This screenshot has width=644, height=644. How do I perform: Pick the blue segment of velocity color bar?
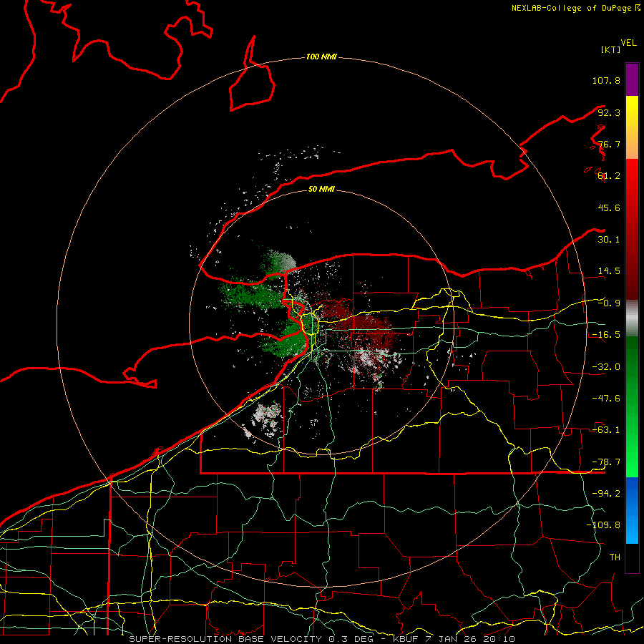[632, 493]
